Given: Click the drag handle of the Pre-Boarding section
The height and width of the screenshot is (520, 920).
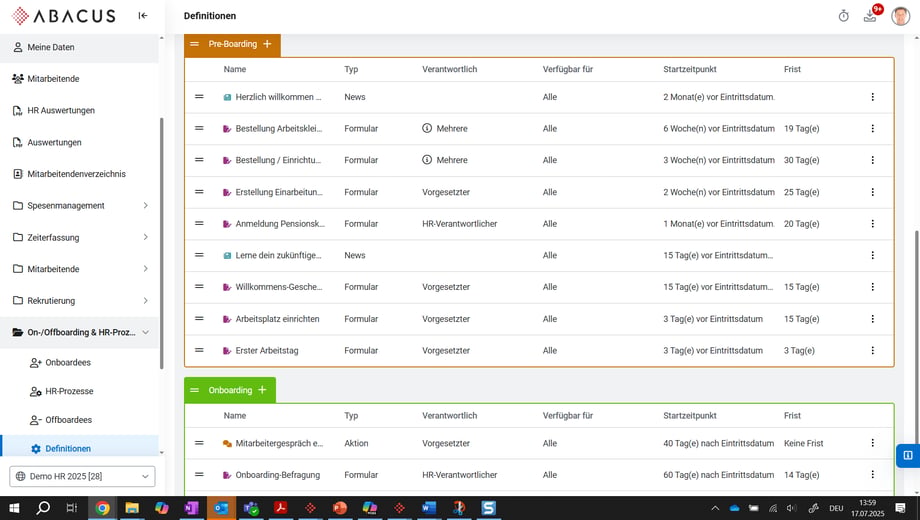Looking at the screenshot, I should 194,44.
